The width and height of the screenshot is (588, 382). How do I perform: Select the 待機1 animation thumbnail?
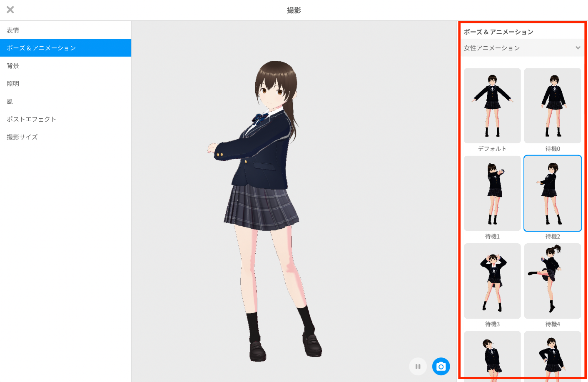[x=492, y=193]
